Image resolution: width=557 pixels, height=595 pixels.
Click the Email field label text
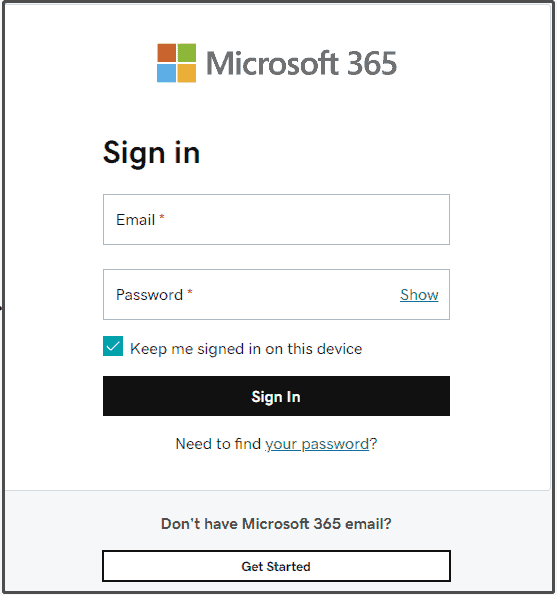(x=135, y=220)
